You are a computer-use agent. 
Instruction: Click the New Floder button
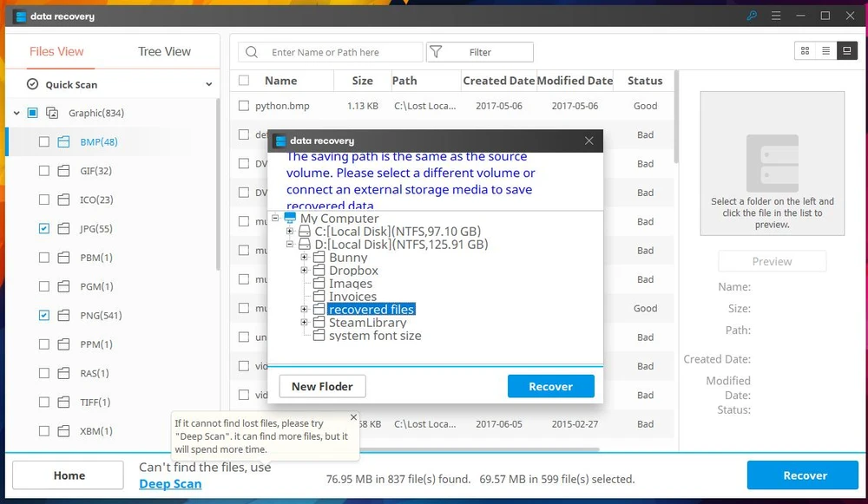(x=322, y=386)
